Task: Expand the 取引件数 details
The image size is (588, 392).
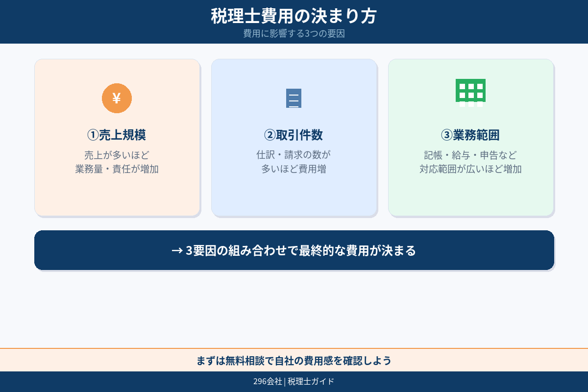Action: [294, 162]
